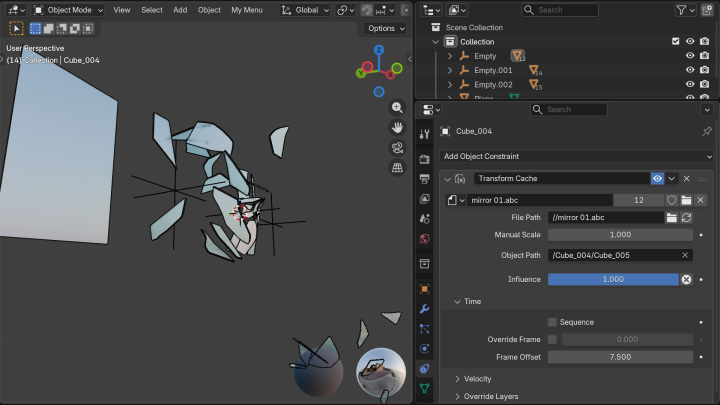The width and height of the screenshot is (720, 405).
Task: Open Add Object Constraint dropdown
Action: point(577,156)
